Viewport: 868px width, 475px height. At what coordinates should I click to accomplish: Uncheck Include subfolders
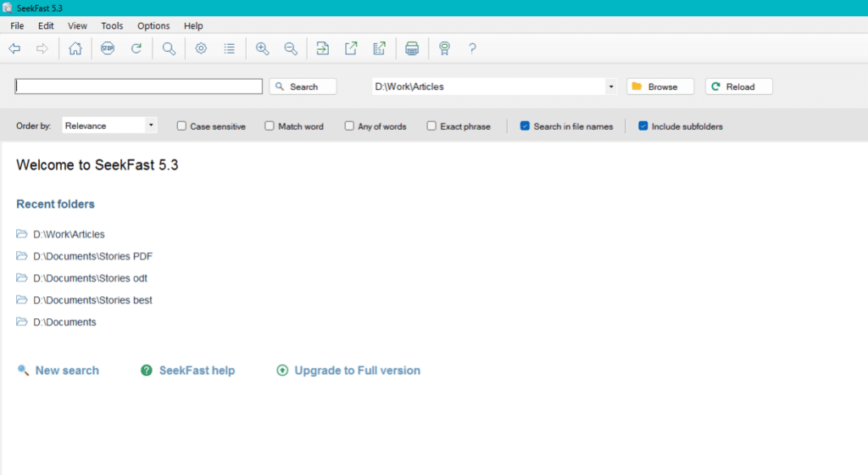pyautogui.click(x=643, y=126)
